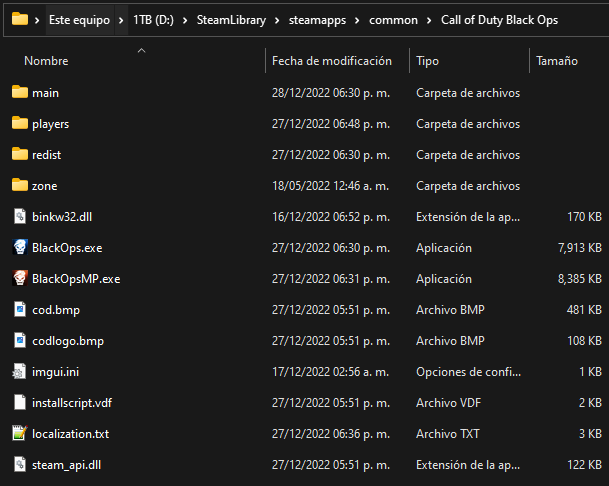Image resolution: width=609 pixels, height=486 pixels.
Task: Click the BlackOpsMP.exe red skull icon
Action: pos(20,278)
